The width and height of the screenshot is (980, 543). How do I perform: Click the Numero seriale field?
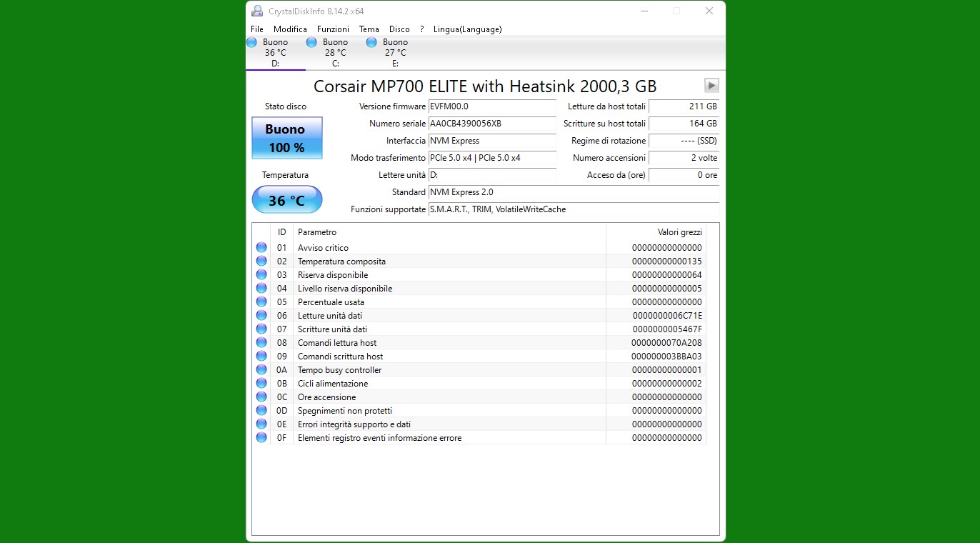tap(491, 124)
